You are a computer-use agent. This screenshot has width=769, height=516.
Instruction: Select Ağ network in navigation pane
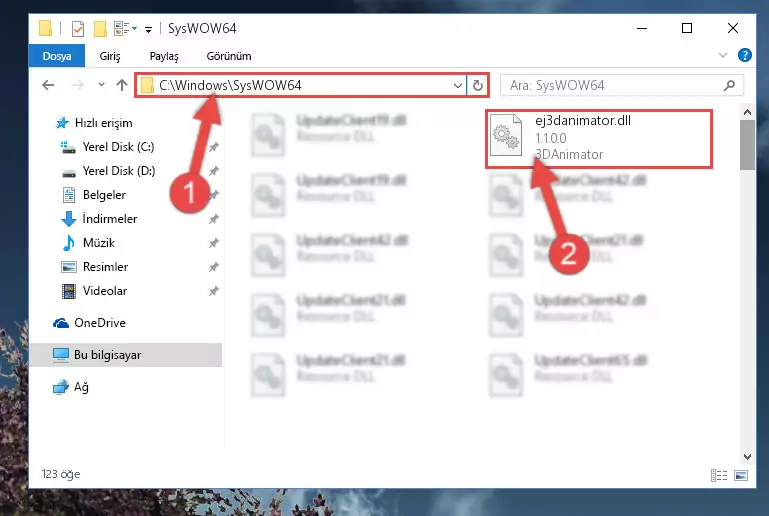[x=71, y=387]
